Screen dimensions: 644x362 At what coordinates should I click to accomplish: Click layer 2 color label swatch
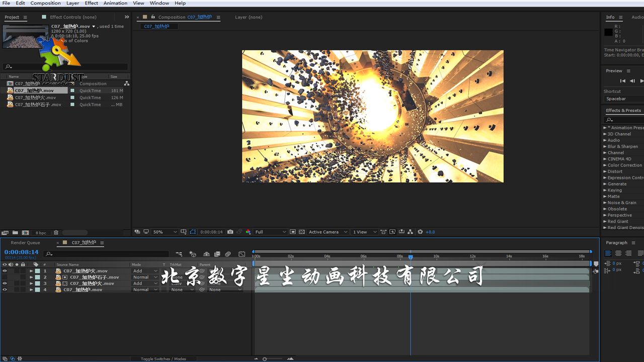[37, 277]
